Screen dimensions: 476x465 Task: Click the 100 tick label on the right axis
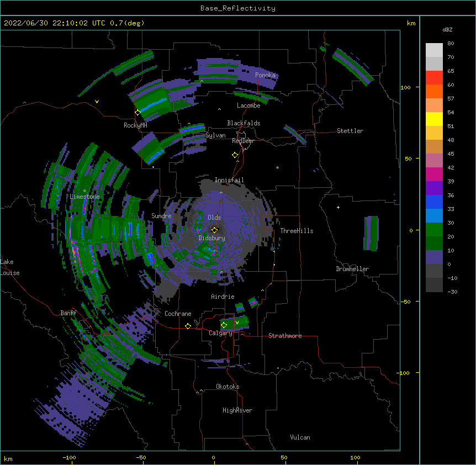[x=405, y=87]
